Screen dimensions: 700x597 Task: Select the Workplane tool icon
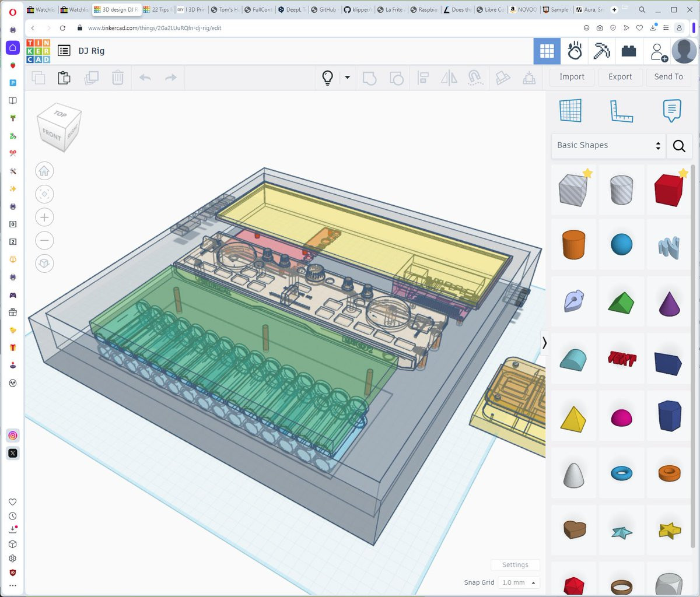tap(570, 111)
